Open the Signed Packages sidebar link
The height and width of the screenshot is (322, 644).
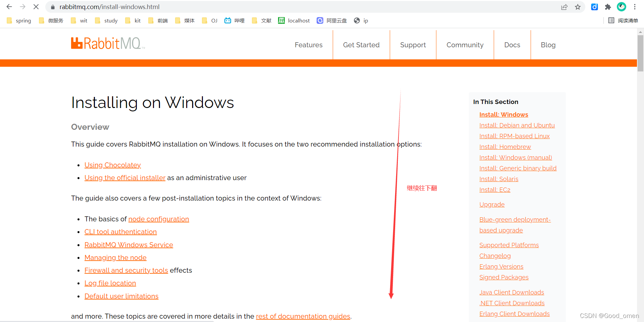click(504, 277)
